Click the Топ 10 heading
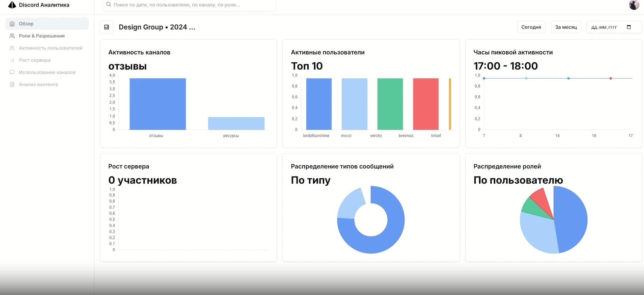Image resolution: width=644 pixels, height=295 pixels. click(307, 66)
